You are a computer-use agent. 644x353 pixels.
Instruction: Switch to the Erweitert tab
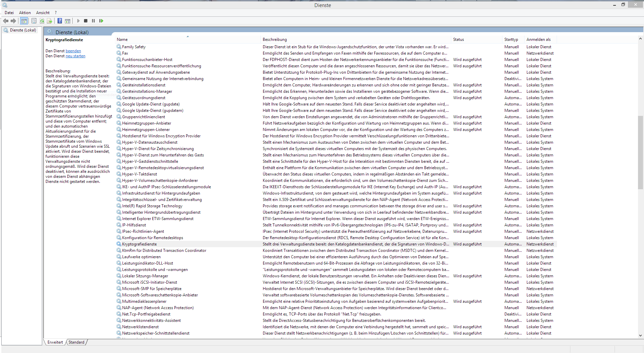pos(55,342)
